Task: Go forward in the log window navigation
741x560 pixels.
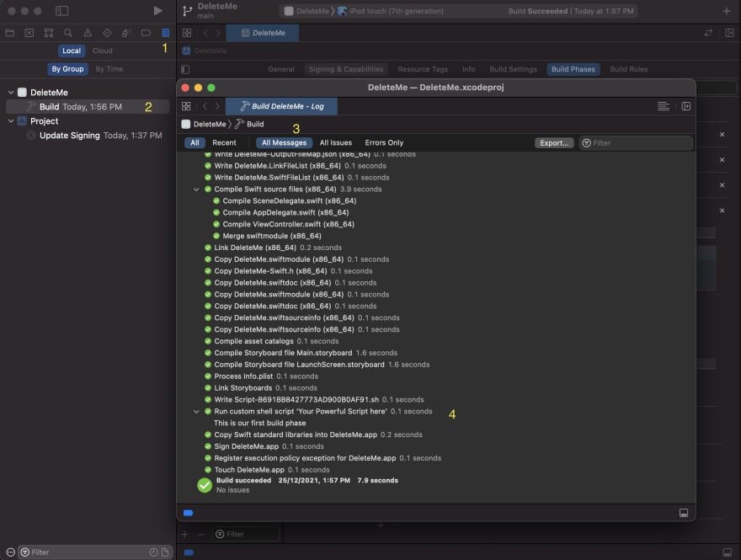Action: click(x=217, y=106)
